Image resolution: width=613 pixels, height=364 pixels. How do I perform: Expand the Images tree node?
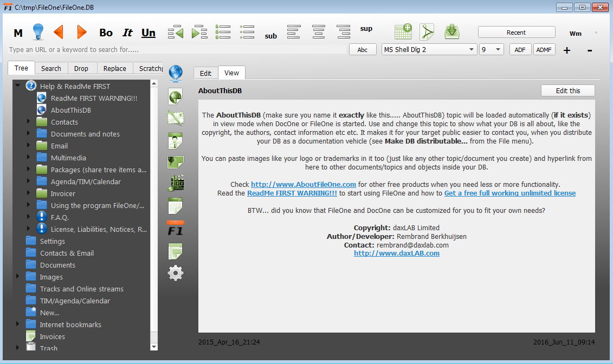(x=17, y=276)
